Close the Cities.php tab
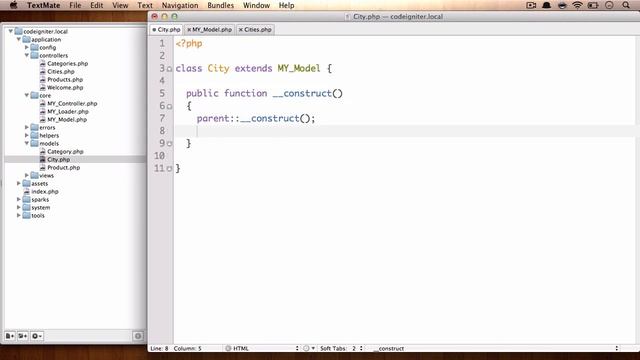640x360 pixels. coord(241,30)
